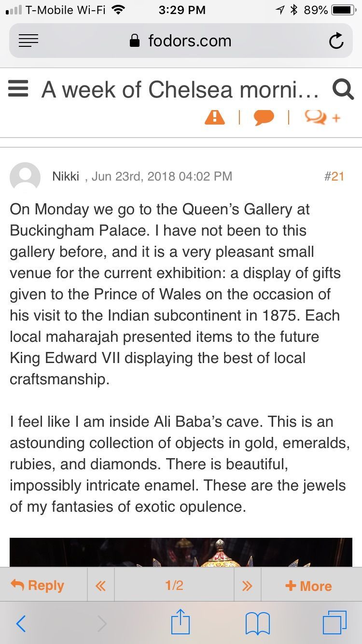
Task: Expand the More options menu
Action: point(308,586)
